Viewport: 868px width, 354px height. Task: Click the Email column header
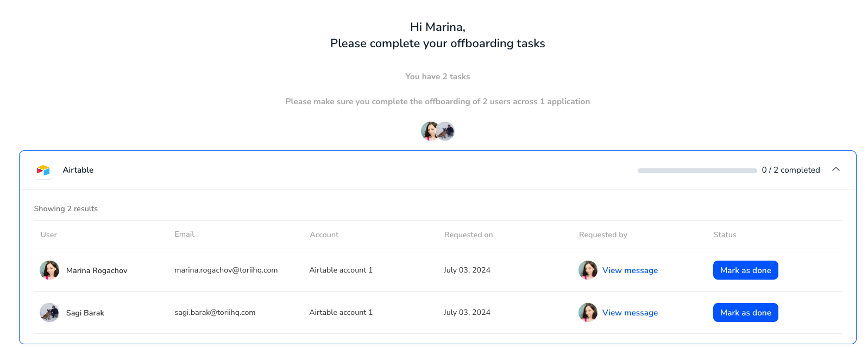[184, 234]
